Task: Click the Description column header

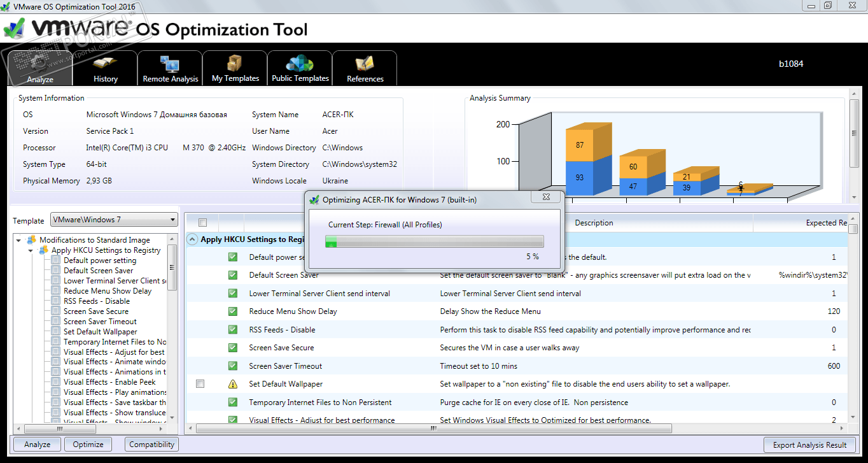Action: tap(594, 223)
